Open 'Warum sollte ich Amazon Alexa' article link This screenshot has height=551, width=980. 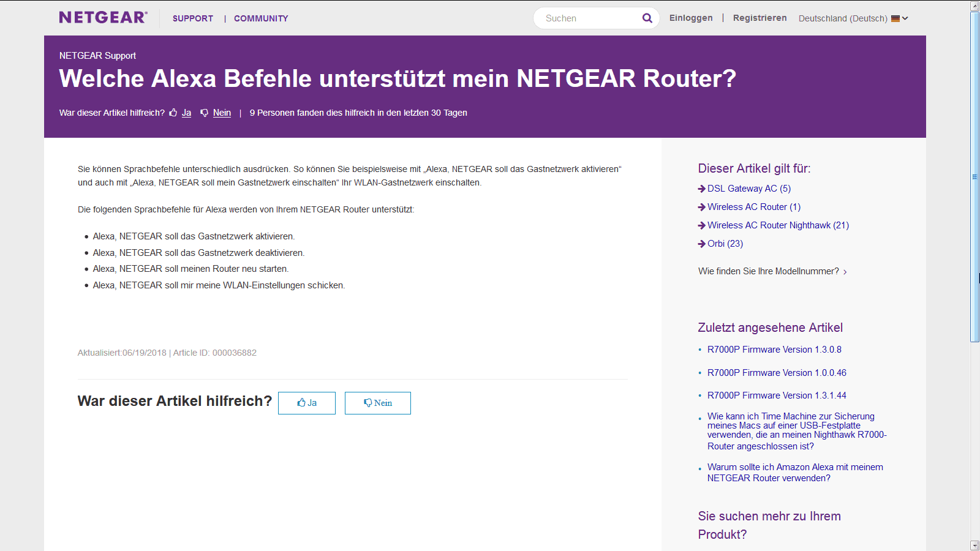coord(795,473)
